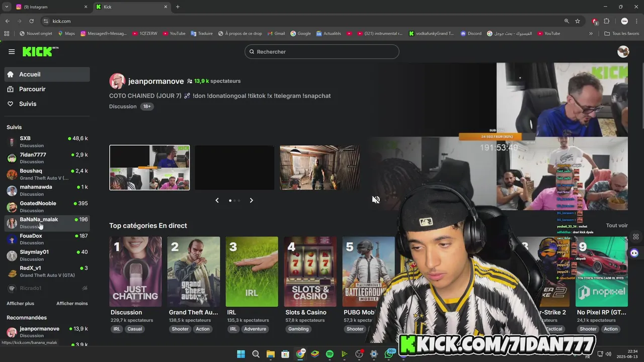
Task: Open Accueil in the sidebar
Action: pos(47,74)
